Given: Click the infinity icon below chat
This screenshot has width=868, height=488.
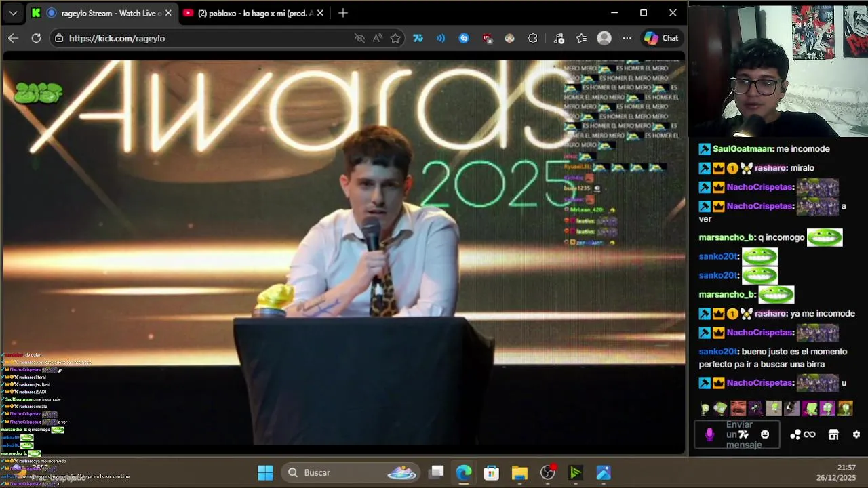Looking at the screenshot, I should (x=810, y=434).
